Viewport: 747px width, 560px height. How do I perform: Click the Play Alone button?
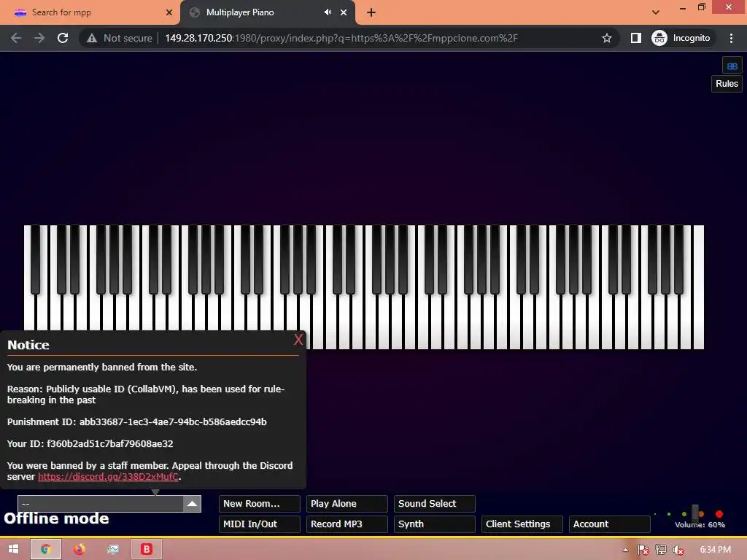[347, 504]
